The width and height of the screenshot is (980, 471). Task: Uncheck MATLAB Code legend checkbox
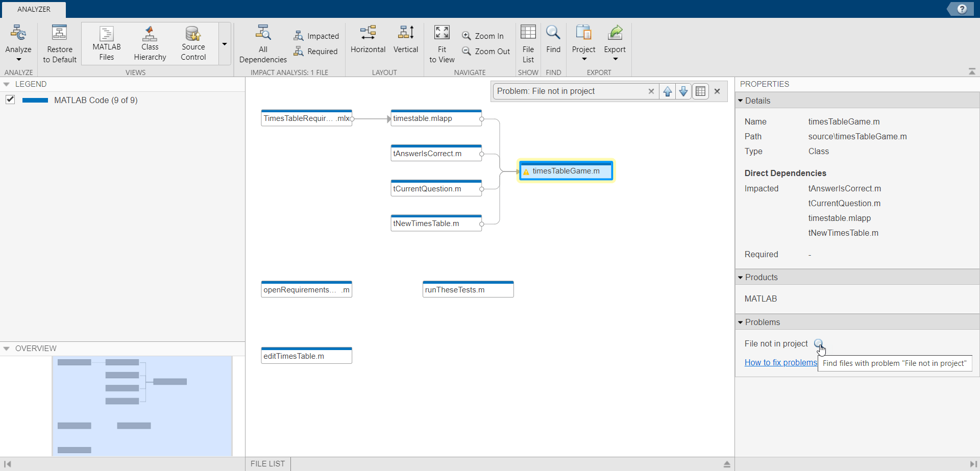[10, 100]
